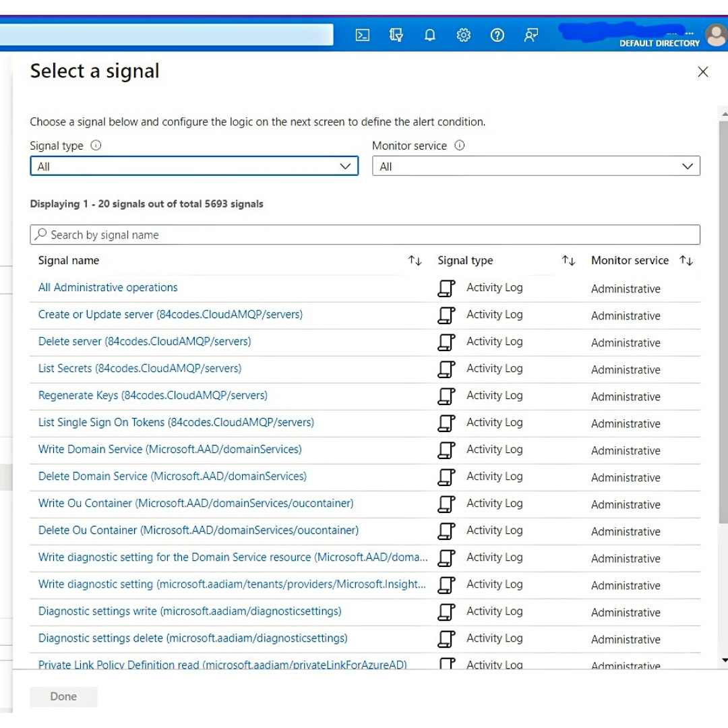Open Cloud Shell from the top bar
728x728 pixels.
(x=363, y=36)
